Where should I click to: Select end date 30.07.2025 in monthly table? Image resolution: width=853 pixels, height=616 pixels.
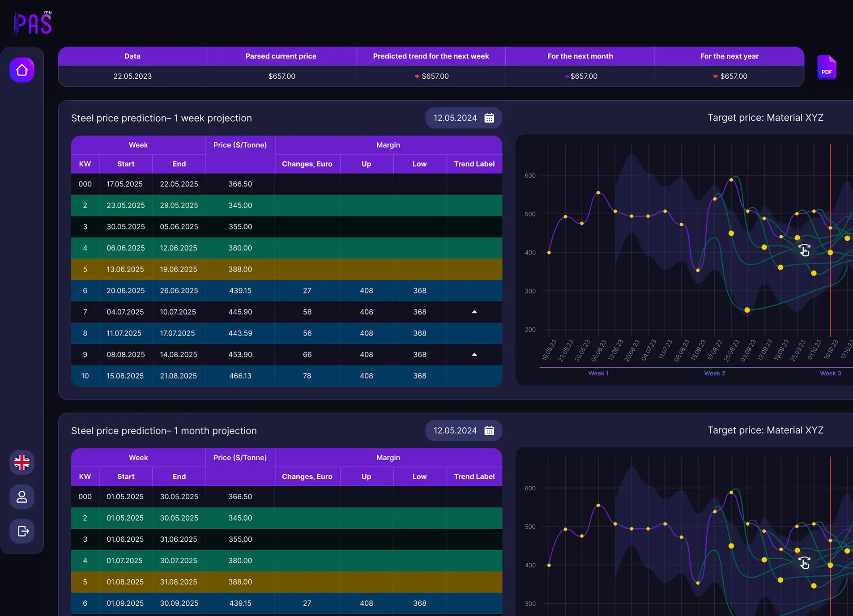179,561
